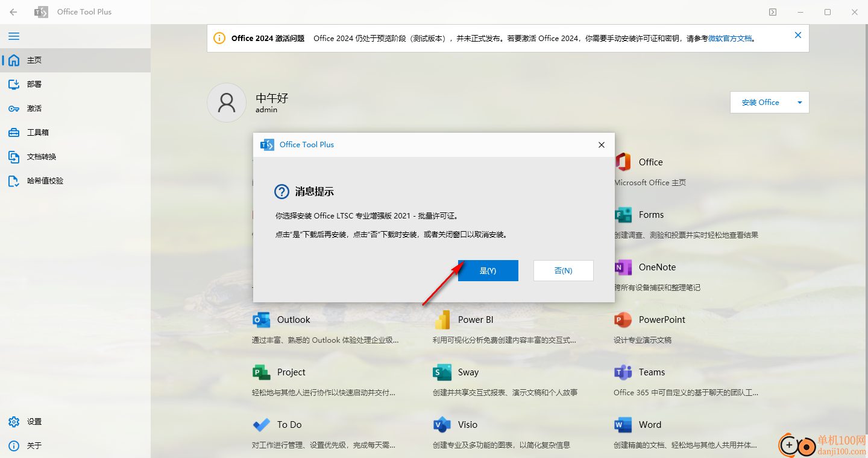Open the Forms app icon

coord(623,215)
